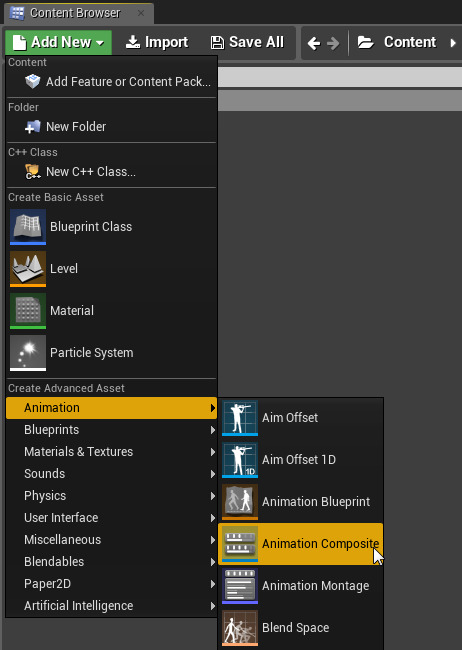Click the Particle System sparkle icon
Viewport: 462px width, 650px height.
tap(28, 353)
